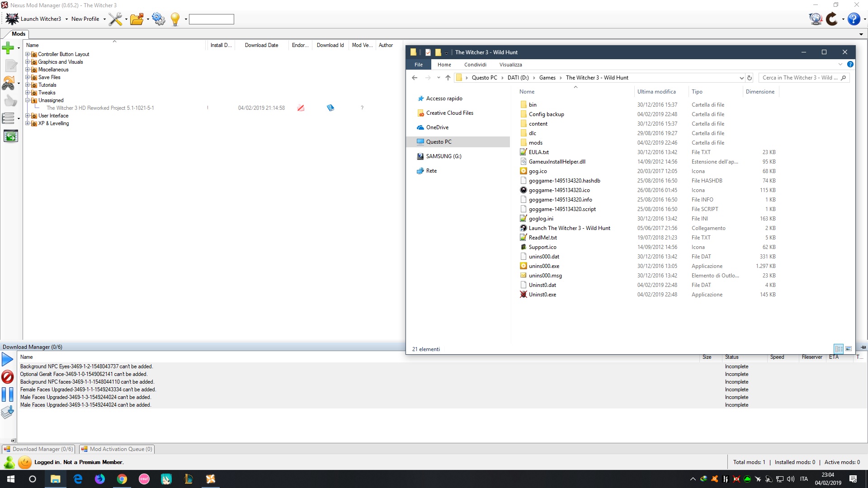Click the Explorer search box
The image size is (868, 488).
803,78
